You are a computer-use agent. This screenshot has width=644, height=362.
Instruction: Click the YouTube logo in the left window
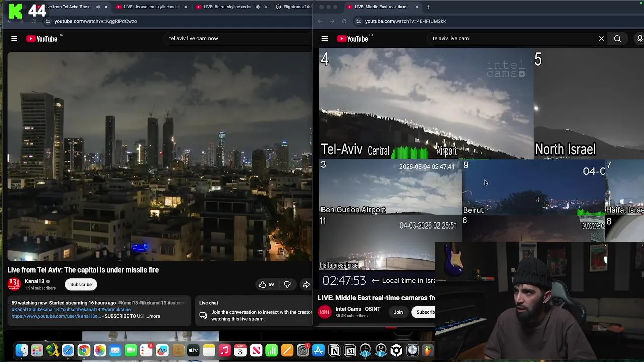point(42,39)
